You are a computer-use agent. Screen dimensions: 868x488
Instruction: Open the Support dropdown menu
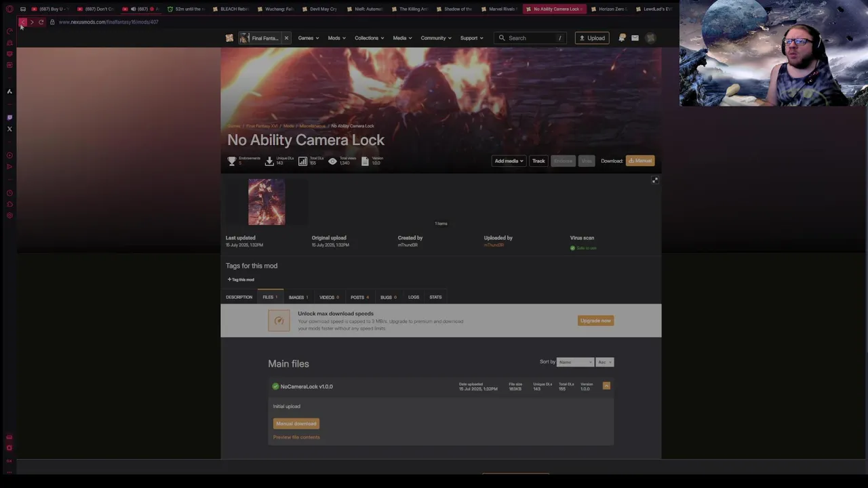pos(472,38)
